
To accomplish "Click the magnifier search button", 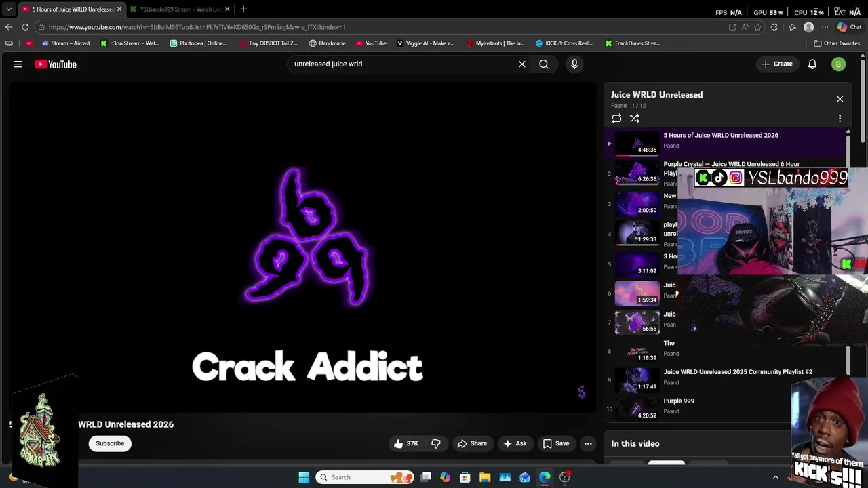I will [544, 64].
